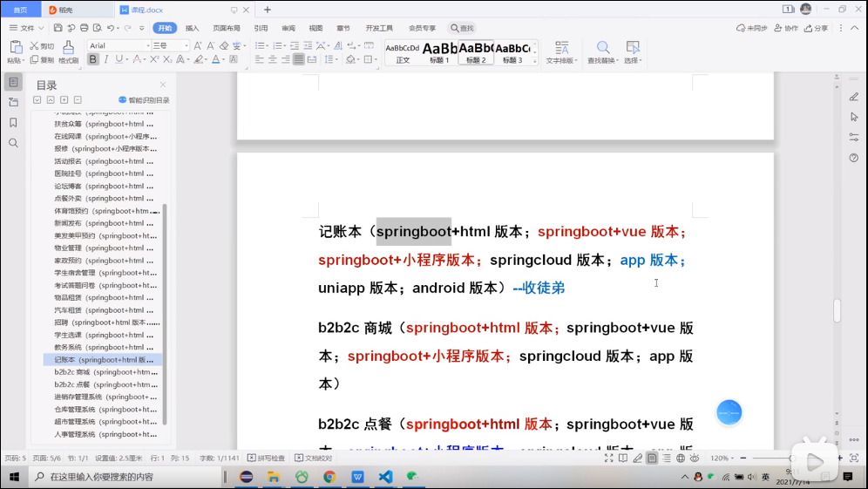Align text to the right
This screenshot has height=489, width=868.
(x=286, y=59)
